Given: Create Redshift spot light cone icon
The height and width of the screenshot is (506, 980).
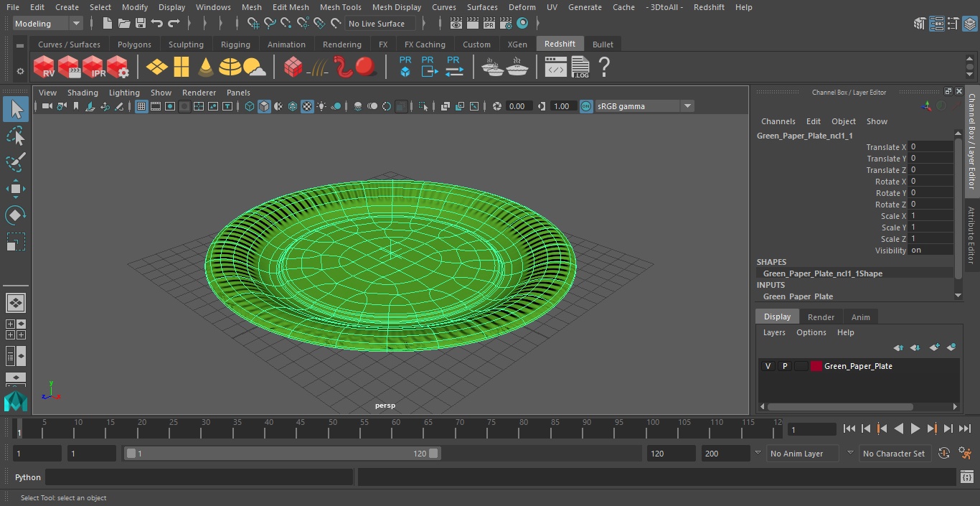Looking at the screenshot, I should pos(206,67).
